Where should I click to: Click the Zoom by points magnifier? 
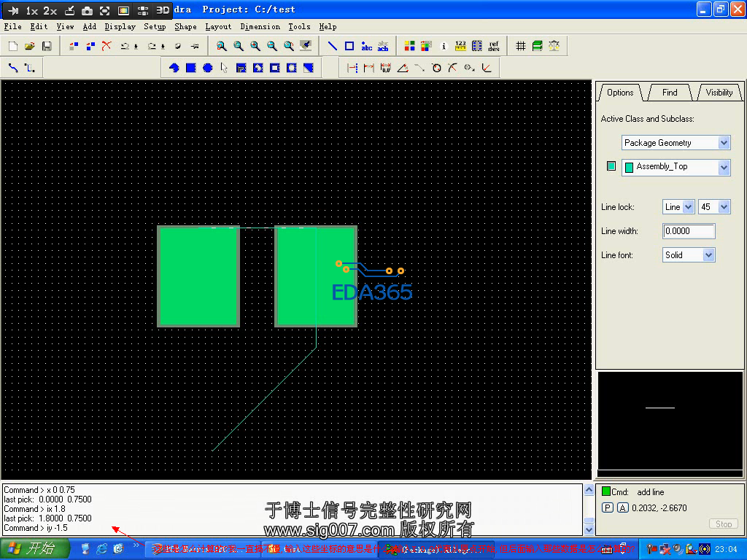tap(222, 46)
